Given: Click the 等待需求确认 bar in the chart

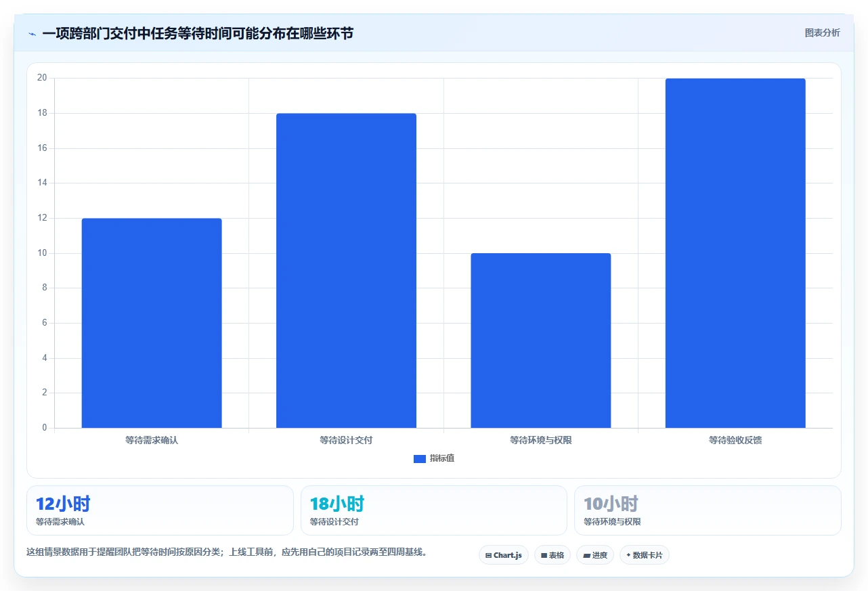Looking at the screenshot, I should coord(152,323).
